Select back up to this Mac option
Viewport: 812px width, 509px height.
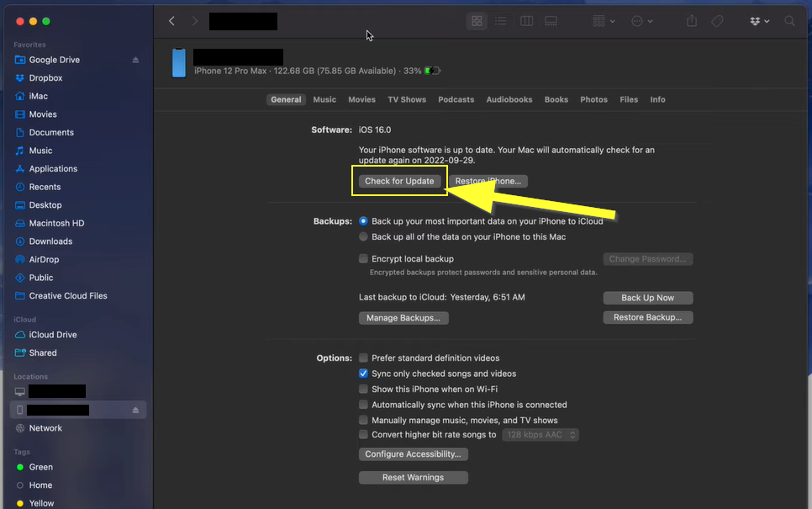[363, 237]
